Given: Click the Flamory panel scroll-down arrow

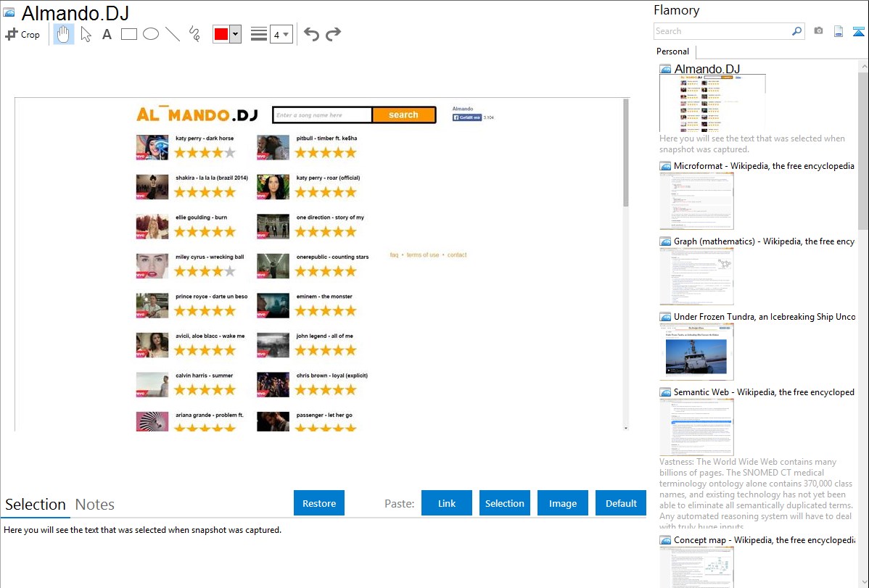Looking at the screenshot, I should point(863,581).
